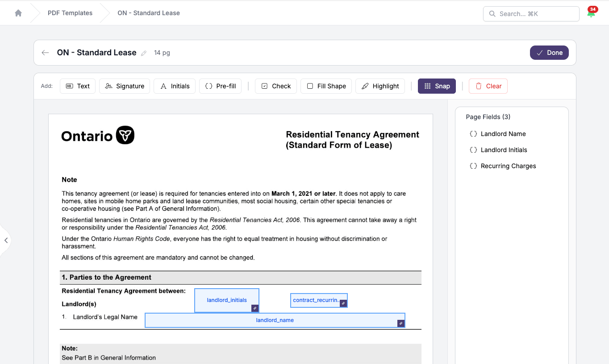The width and height of the screenshot is (609, 364).
Task: Select the contract_recurring field box
Action: pyautogui.click(x=319, y=300)
